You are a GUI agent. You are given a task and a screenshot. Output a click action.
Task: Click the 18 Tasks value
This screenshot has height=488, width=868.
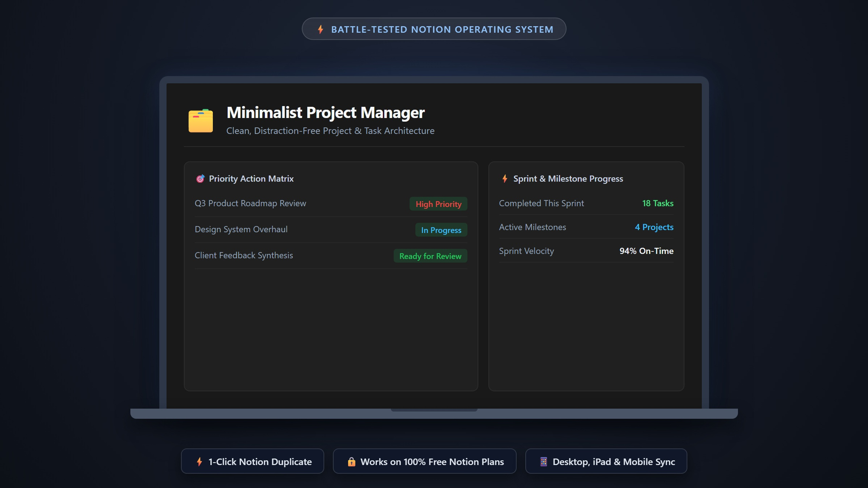pyautogui.click(x=658, y=203)
